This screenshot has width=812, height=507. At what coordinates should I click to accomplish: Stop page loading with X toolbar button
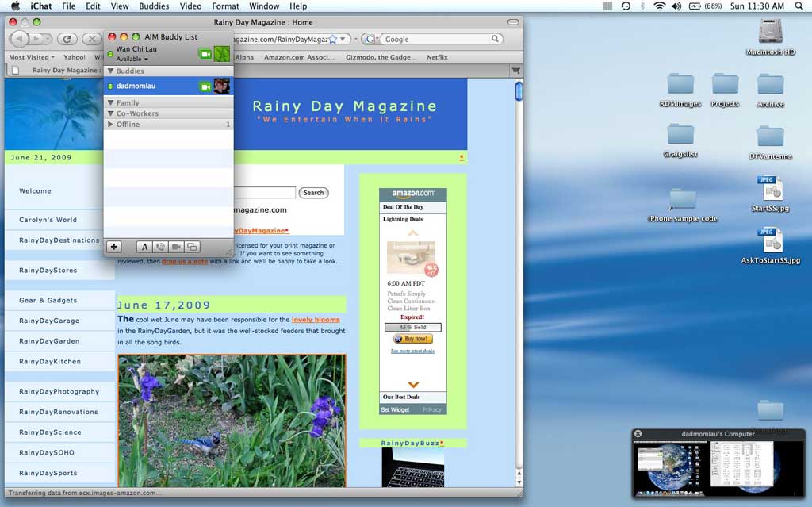(92, 39)
